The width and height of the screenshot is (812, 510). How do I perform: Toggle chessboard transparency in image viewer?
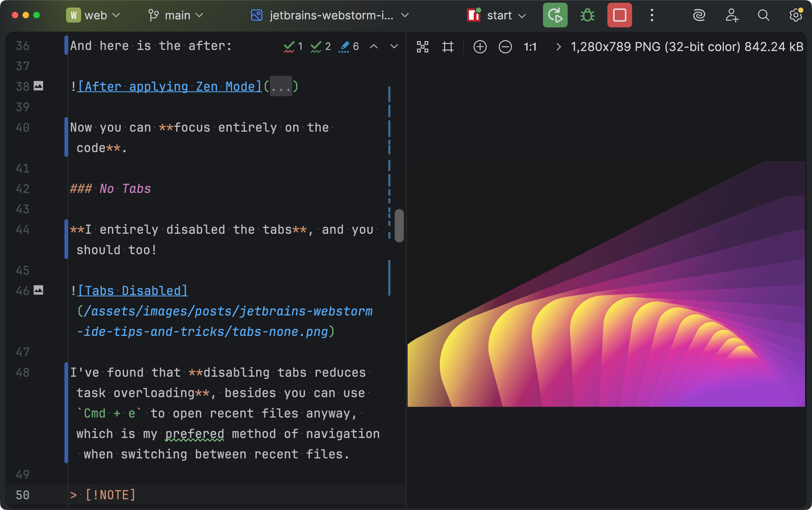tap(422, 46)
